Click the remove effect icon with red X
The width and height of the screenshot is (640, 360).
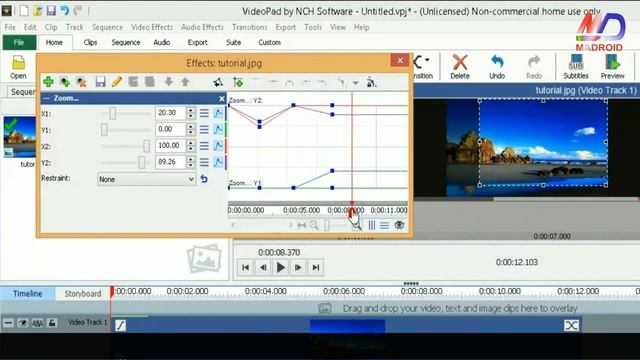81,82
